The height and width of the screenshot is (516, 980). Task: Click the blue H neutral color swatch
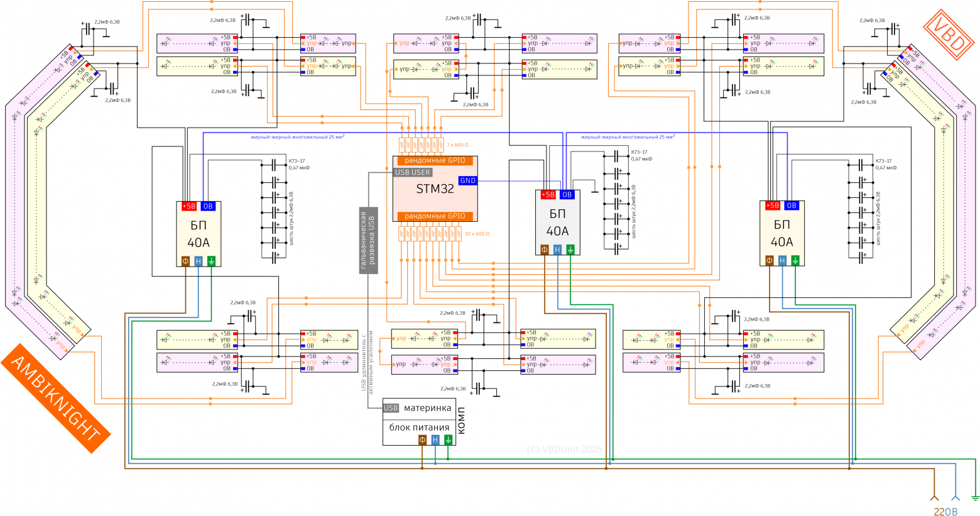(435, 438)
